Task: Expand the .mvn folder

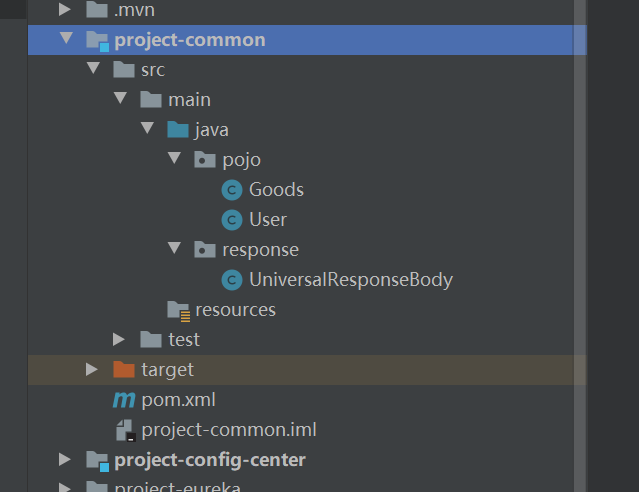Action: (x=64, y=9)
